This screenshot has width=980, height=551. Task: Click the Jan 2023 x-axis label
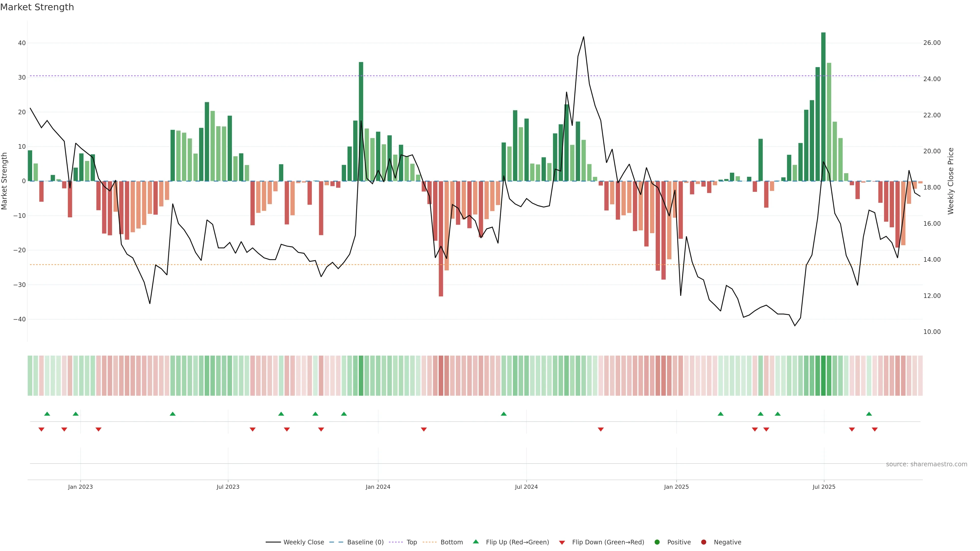80,487
